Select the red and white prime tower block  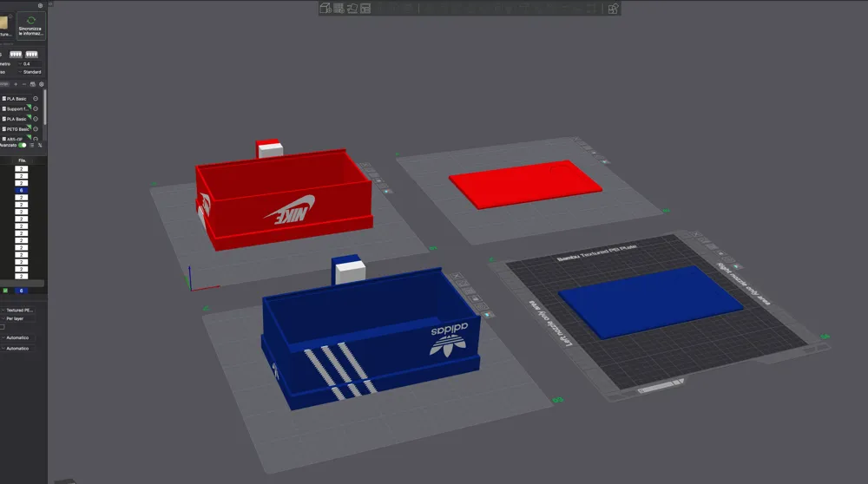pos(269,148)
